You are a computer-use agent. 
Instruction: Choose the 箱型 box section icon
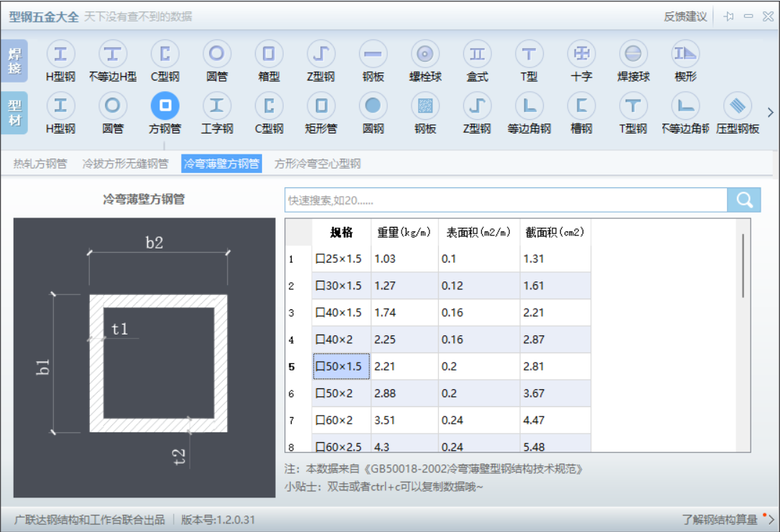pyautogui.click(x=269, y=54)
